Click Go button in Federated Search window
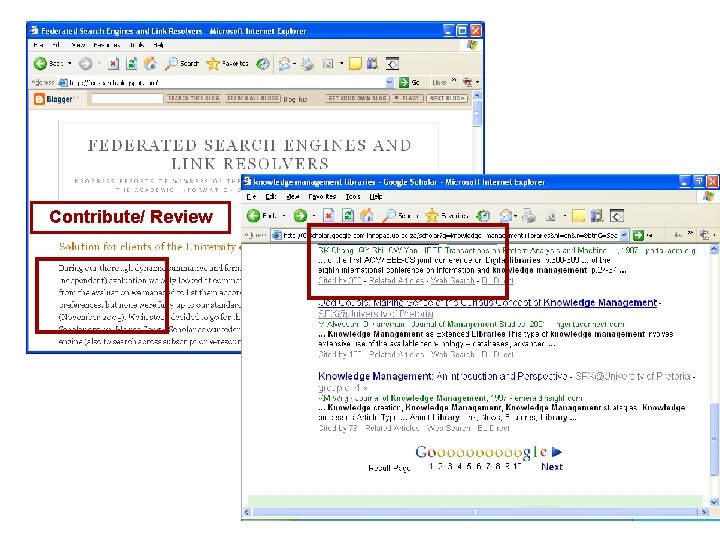 (410, 83)
